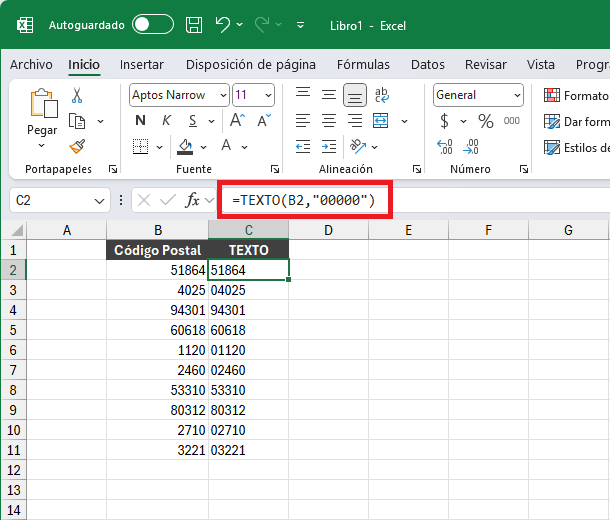Click the Estilos de celda button
Screen dimensions: 610x520
point(577,148)
